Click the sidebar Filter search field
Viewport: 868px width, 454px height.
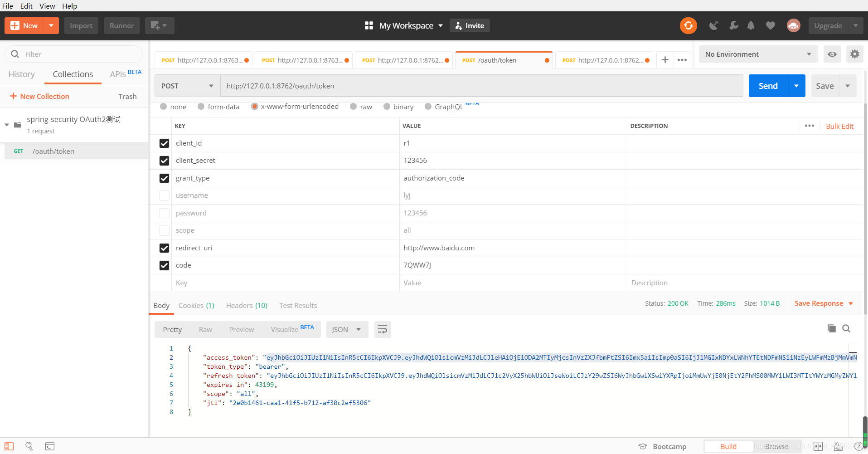coord(73,54)
